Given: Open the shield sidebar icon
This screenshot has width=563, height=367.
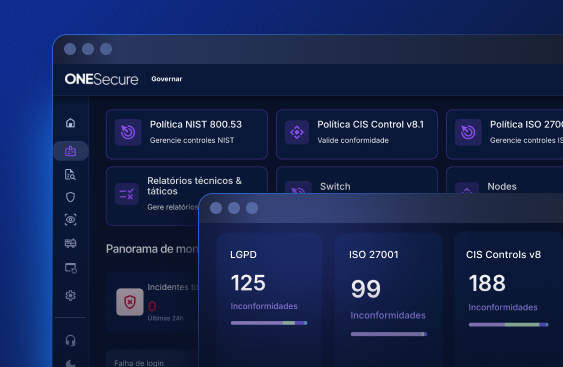Looking at the screenshot, I should pos(70,197).
